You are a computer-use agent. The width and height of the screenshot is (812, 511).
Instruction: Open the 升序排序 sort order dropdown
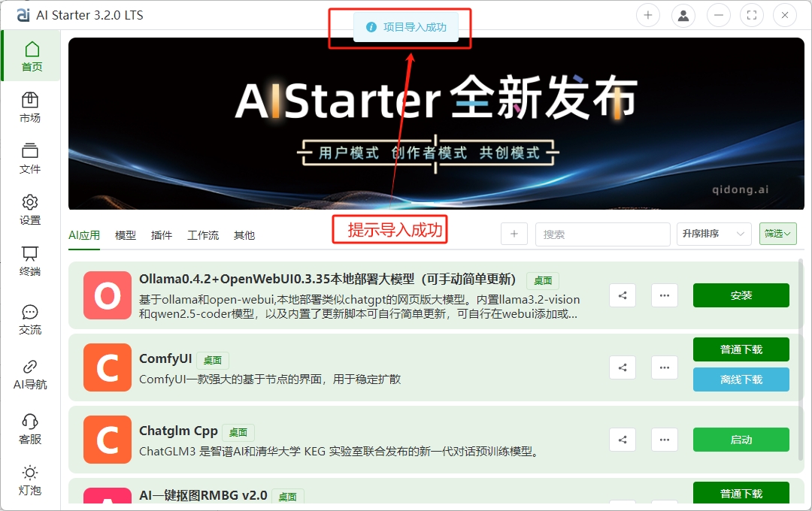coord(713,234)
